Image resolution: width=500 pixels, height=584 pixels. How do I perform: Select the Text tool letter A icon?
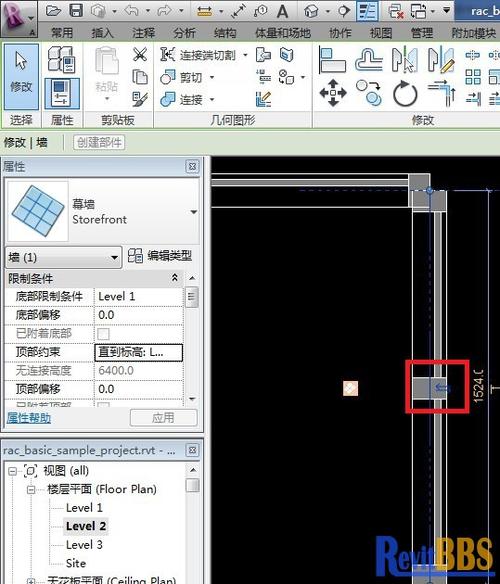[x=282, y=12]
